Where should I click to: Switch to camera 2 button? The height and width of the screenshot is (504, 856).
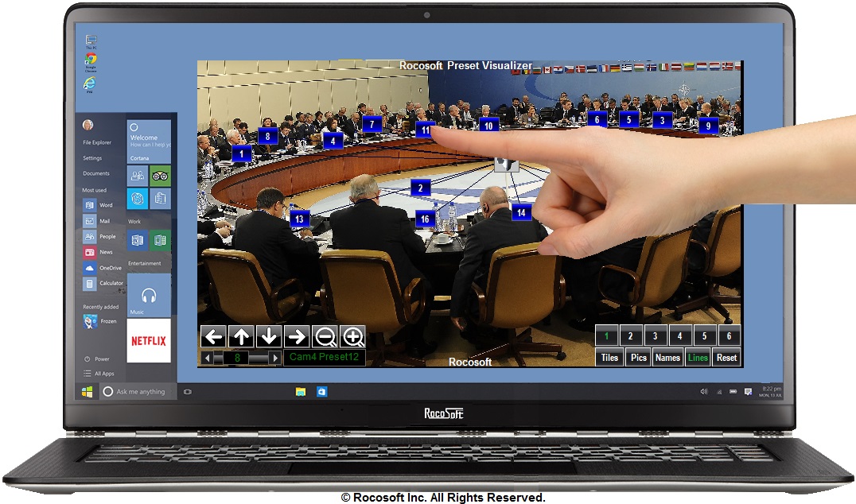tap(631, 336)
